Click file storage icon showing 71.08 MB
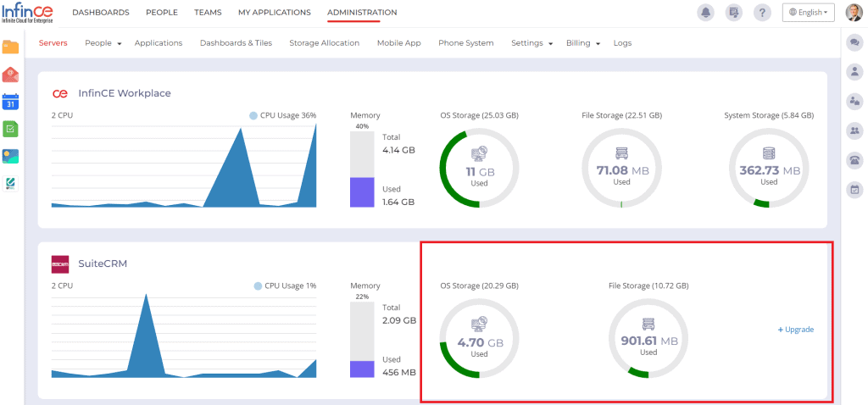 click(621, 153)
